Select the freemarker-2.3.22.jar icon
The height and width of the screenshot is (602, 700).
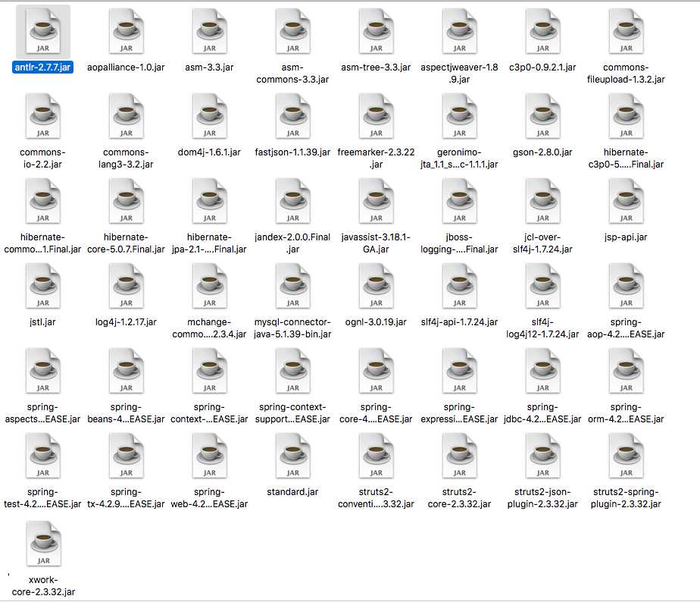click(x=376, y=117)
